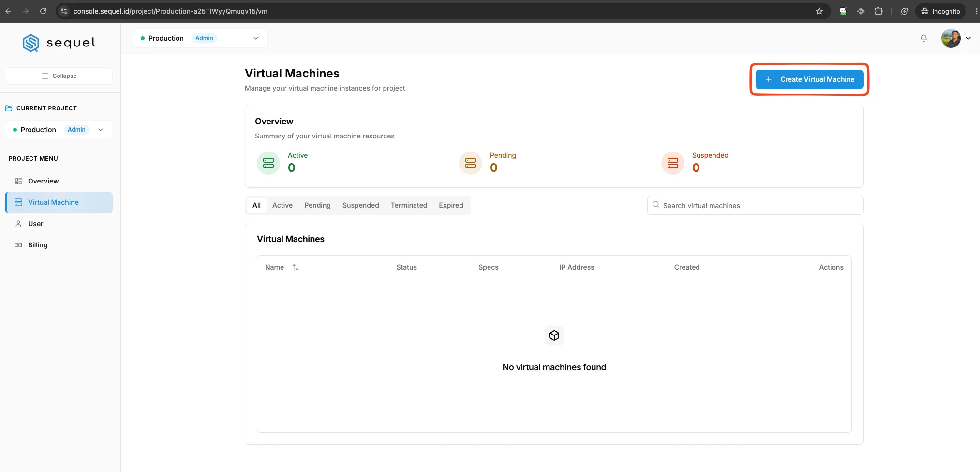The image size is (980, 472).
Task: Click the Sequel logo
Action: (x=59, y=43)
